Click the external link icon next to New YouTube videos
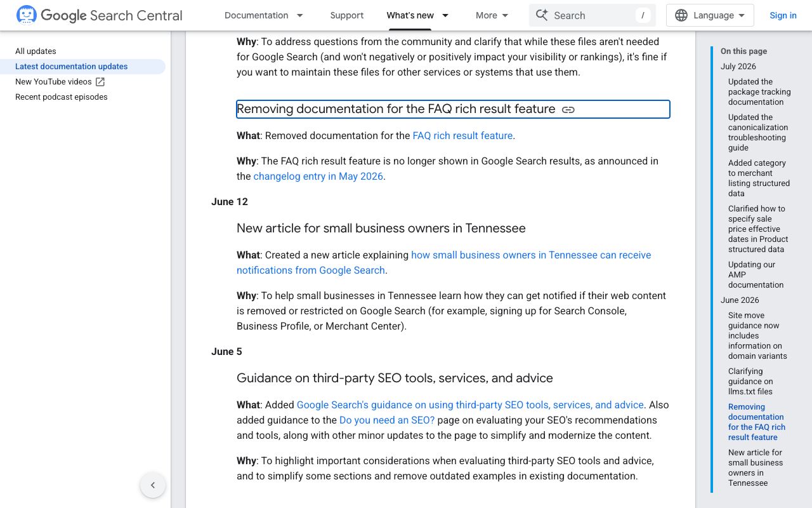This screenshot has height=508, width=812. [100, 81]
